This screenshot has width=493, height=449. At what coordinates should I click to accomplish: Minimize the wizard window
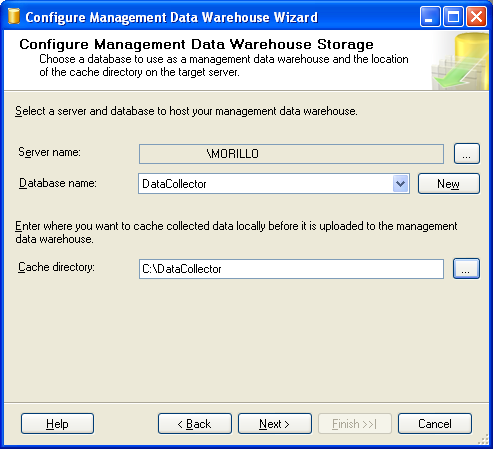[430, 16]
